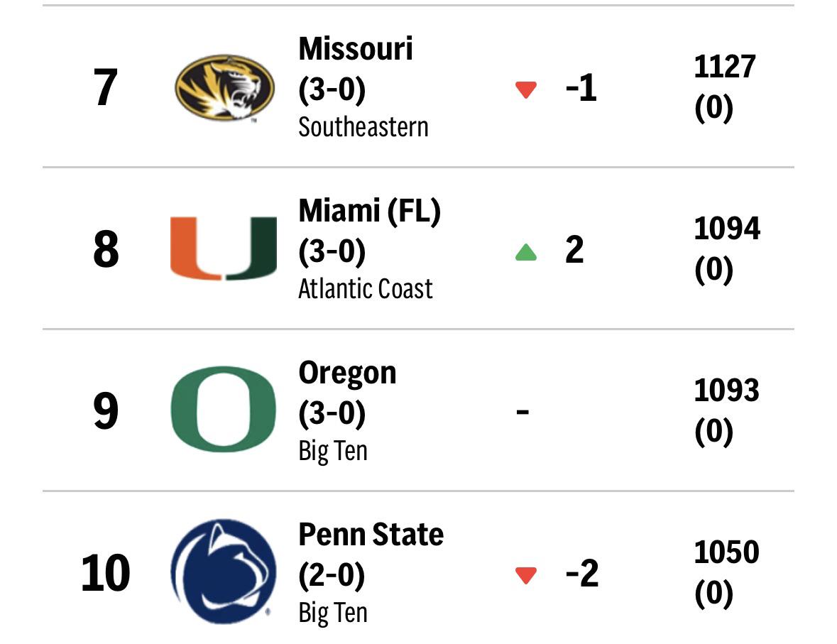
Task: Click Oregon's unchanged rank dash
Action: click(x=523, y=412)
